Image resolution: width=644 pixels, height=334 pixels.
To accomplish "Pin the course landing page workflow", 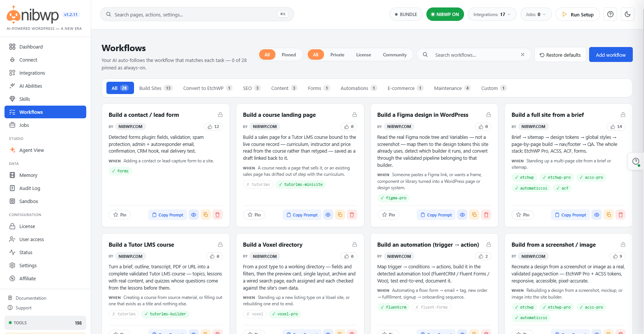I will coord(254,215).
